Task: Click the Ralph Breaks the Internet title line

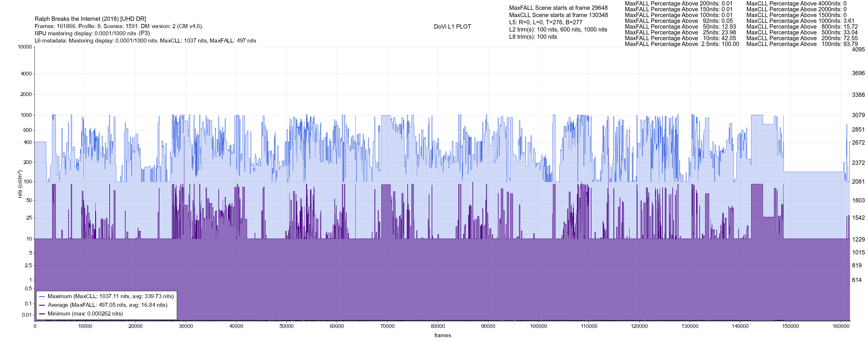Action: pos(90,19)
